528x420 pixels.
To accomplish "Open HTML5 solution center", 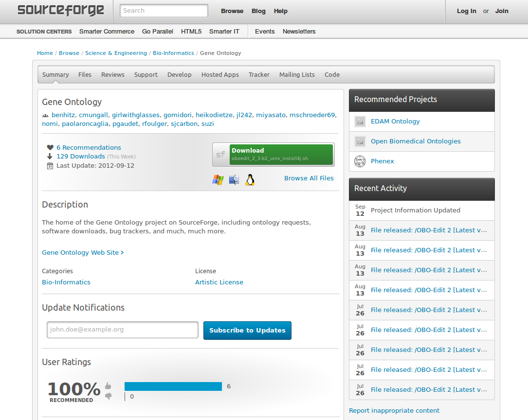I will (191, 31).
